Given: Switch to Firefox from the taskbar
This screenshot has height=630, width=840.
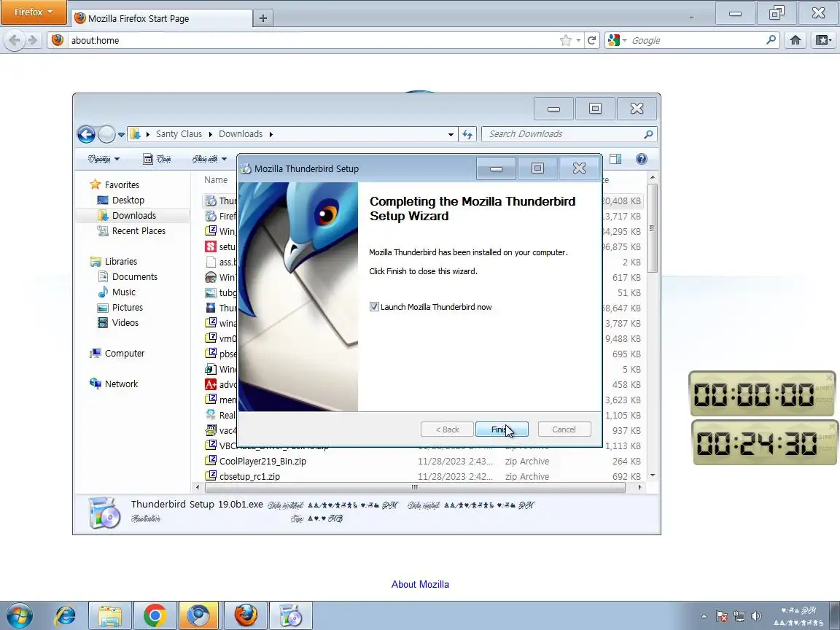Looking at the screenshot, I should (246, 615).
